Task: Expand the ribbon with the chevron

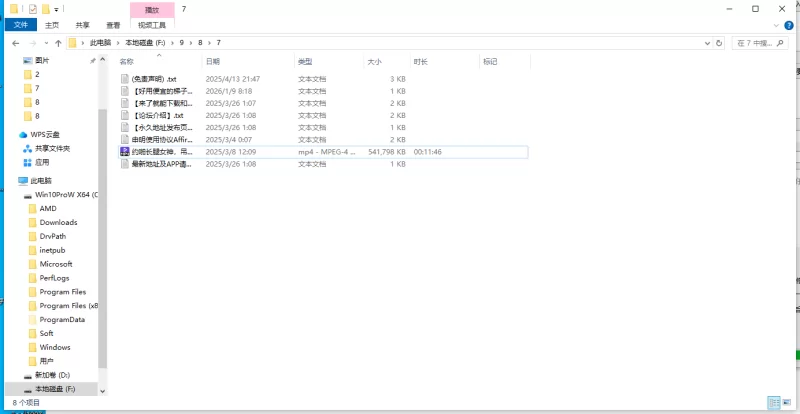Action: 776,25
